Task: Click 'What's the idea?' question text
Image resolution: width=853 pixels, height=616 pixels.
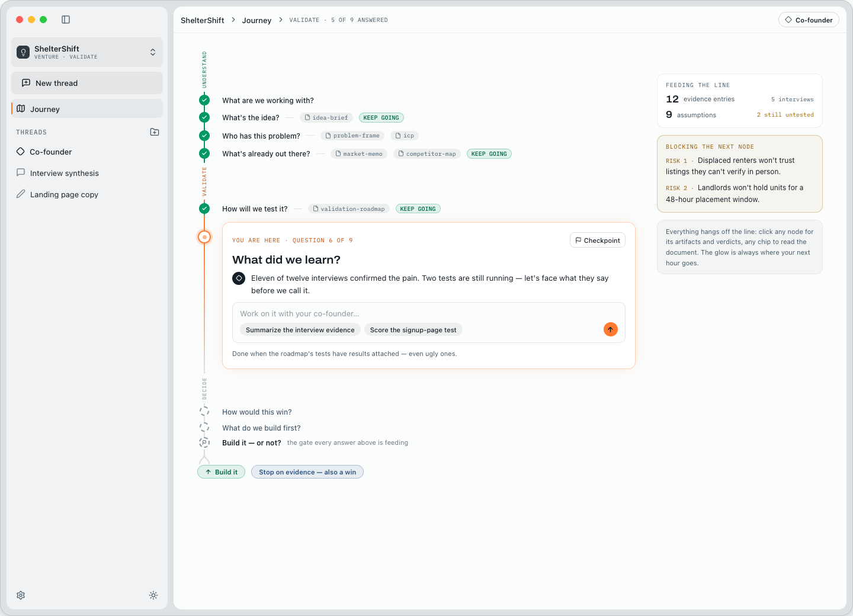Action: pos(251,117)
